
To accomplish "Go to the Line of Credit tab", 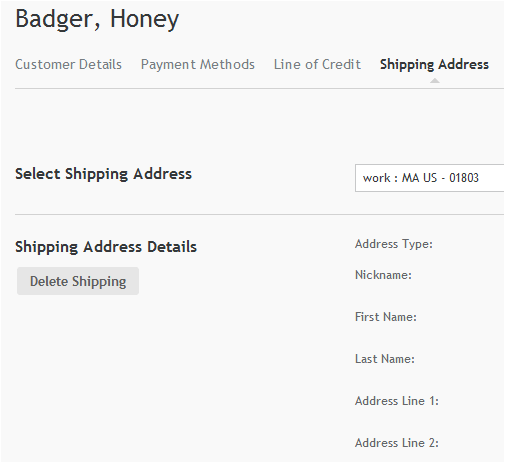I will point(317,64).
